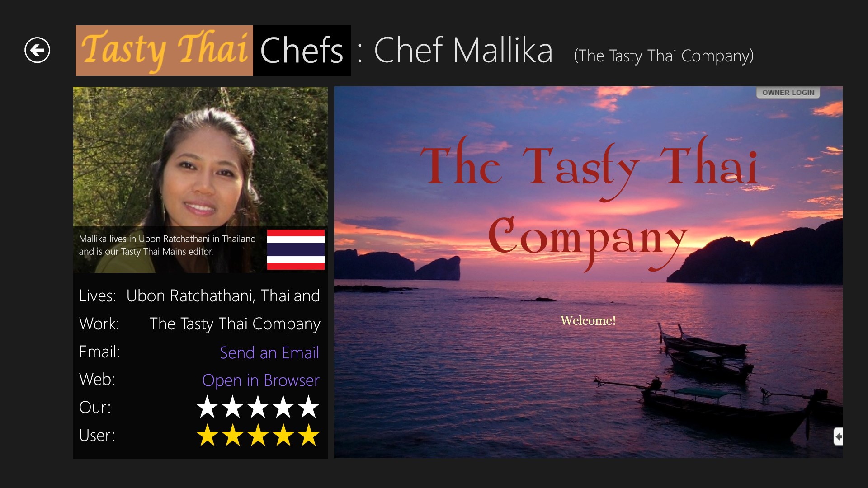Image resolution: width=868 pixels, height=488 pixels.
Task: Select the fifth yellow User rating star
Action: point(309,435)
